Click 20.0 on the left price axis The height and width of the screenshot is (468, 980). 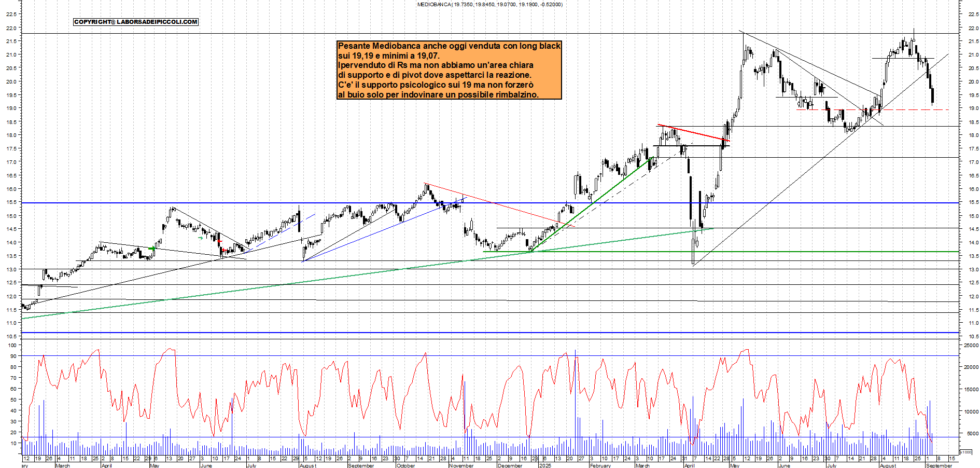(x=11, y=81)
